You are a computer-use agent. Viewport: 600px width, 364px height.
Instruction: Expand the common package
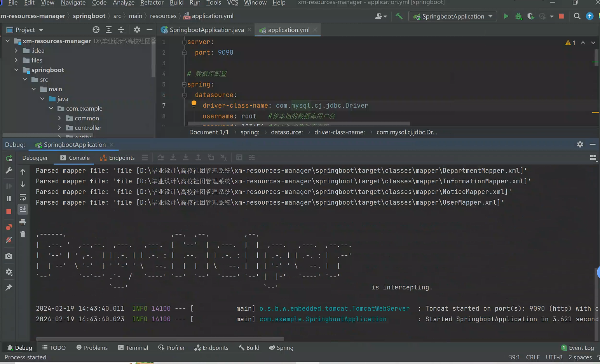59,118
